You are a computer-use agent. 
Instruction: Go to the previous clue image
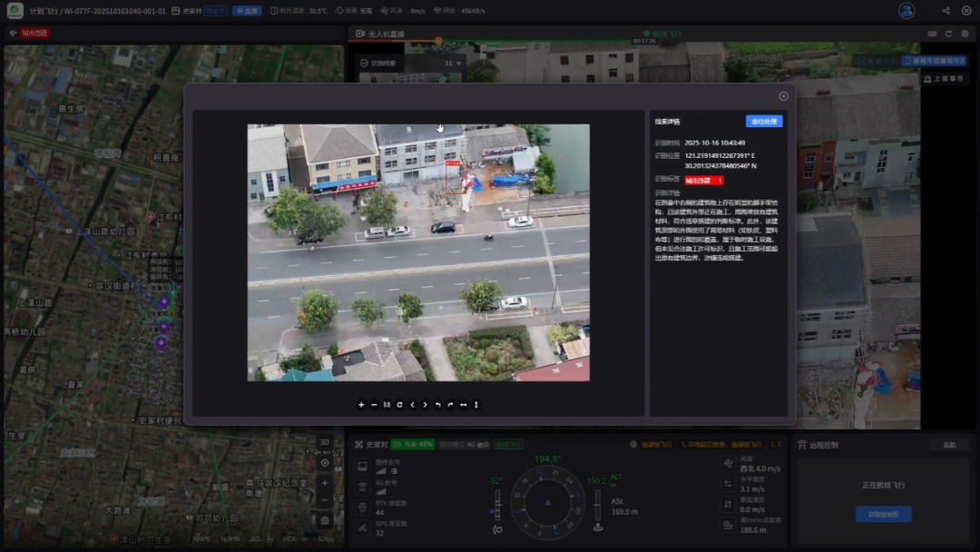412,405
